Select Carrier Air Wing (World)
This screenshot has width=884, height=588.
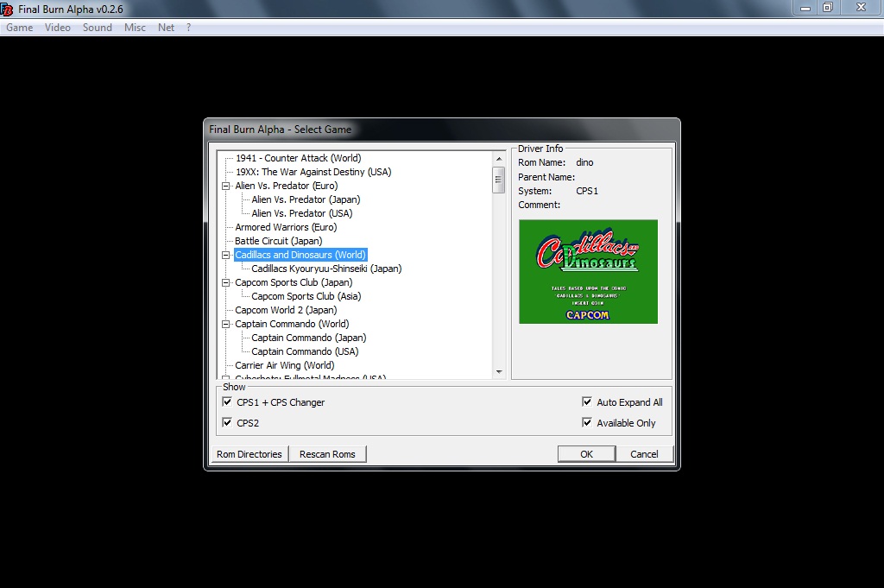pos(285,365)
